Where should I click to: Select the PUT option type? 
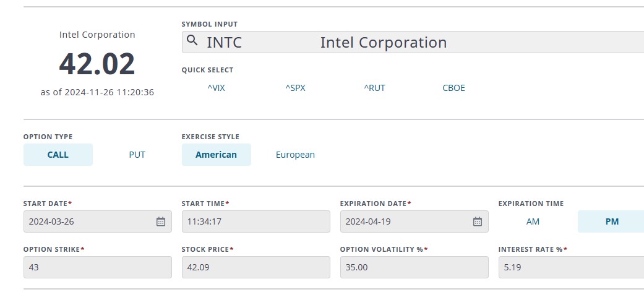pos(137,155)
